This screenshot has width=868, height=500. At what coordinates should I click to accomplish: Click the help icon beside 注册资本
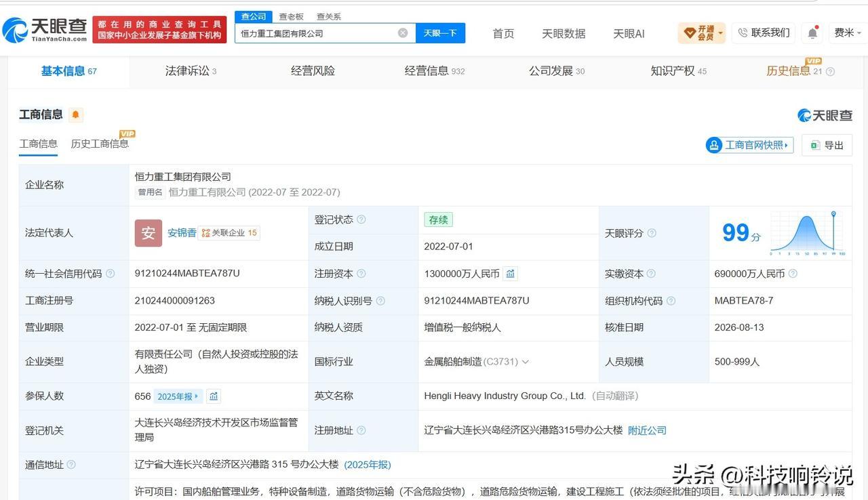point(361,274)
